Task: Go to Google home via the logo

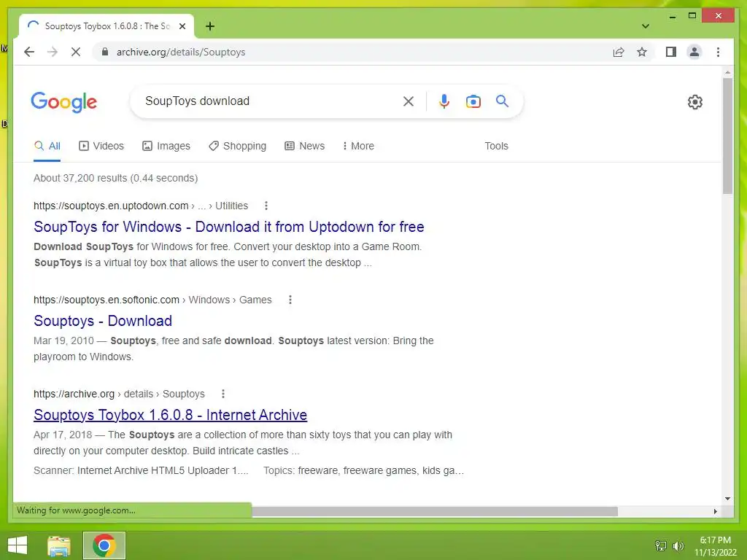Action: click(64, 102)
